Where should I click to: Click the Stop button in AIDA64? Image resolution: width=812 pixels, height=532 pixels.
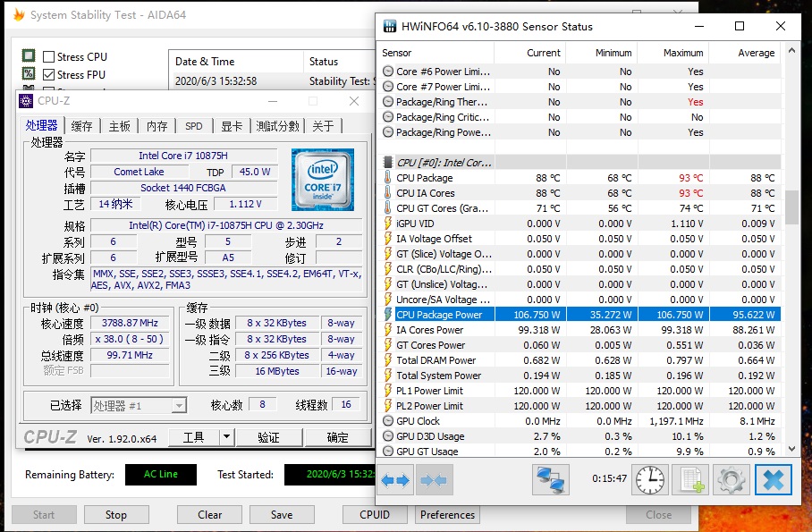coord(116,515)
